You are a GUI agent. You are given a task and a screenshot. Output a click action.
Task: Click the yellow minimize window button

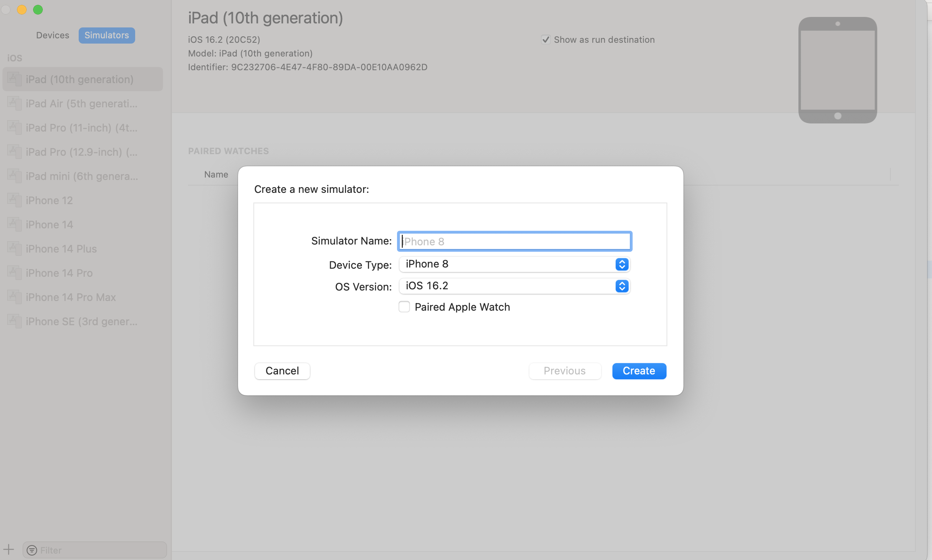(22, 10)
